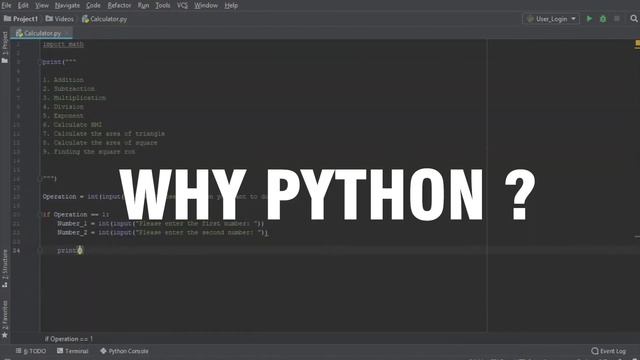Image resolution: width=640 pixels, height=360 pixels.
Task: Run the program with green play icon
Action: 589,19
